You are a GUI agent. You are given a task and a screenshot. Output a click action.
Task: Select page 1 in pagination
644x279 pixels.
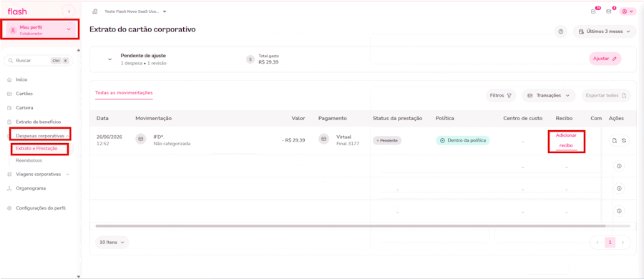coord(610,243)
